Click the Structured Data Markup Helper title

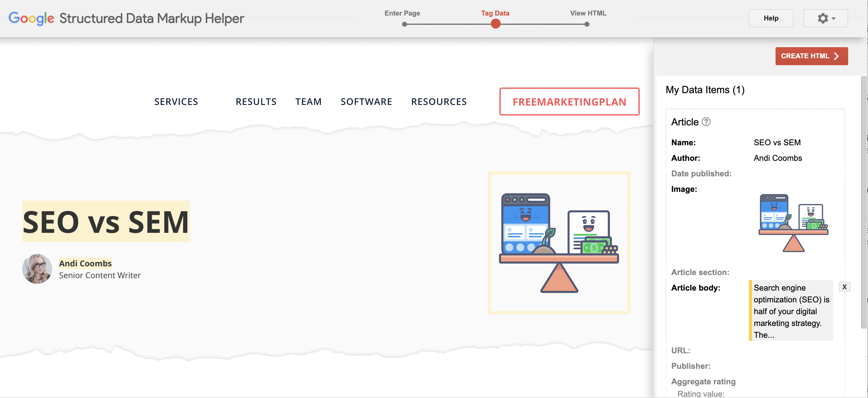point(152,18)
